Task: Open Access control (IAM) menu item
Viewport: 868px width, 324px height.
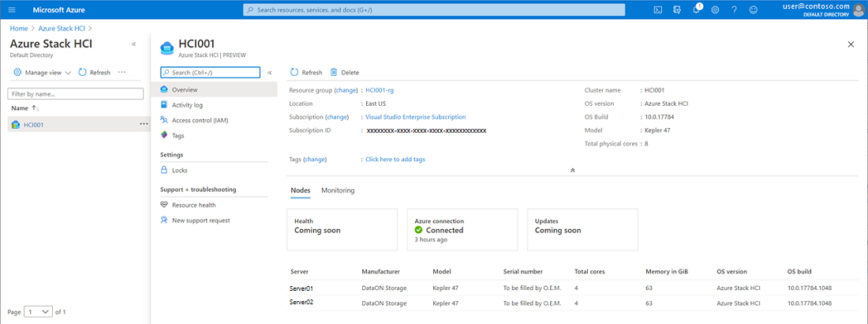Action: [x=200, y=120]
